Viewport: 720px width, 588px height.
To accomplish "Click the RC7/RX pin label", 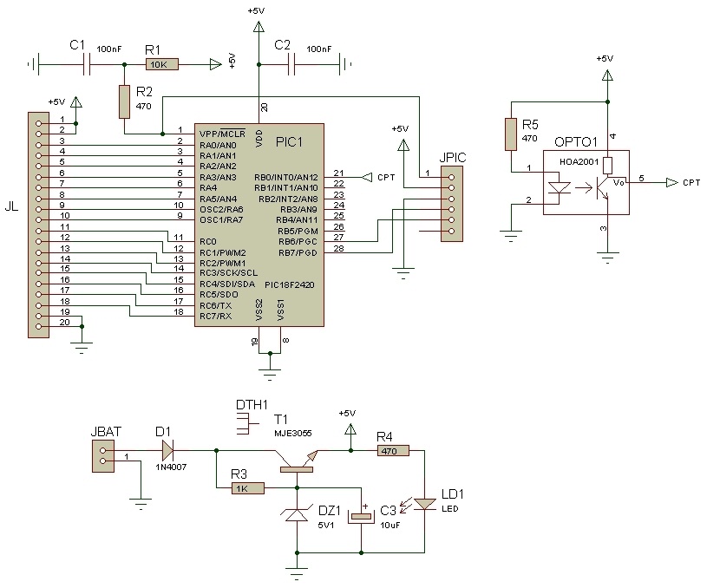I will pos(216,317).
